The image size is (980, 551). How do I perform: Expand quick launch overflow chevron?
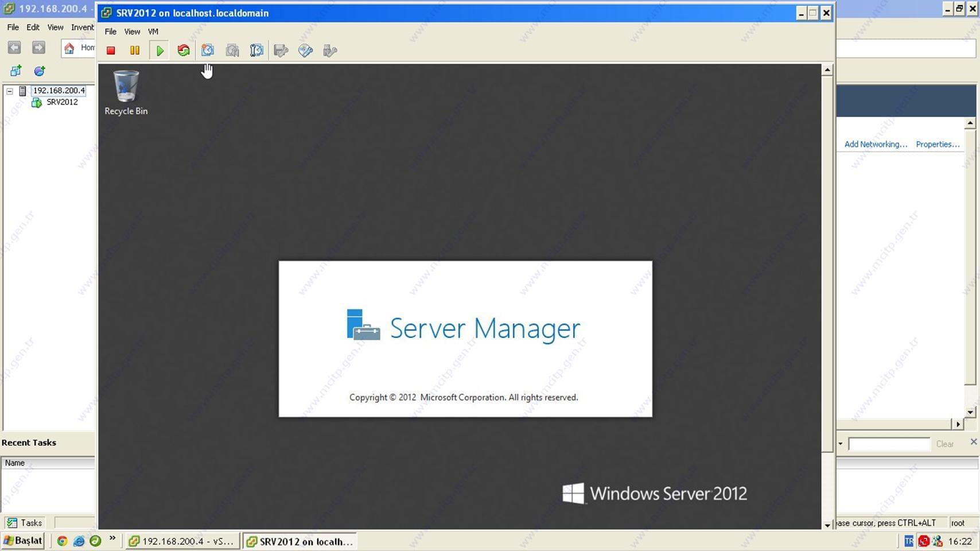(112, 538)
